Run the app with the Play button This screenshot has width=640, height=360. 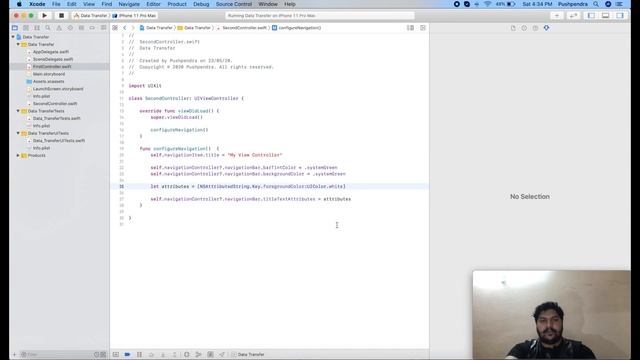tap(44, 16)
